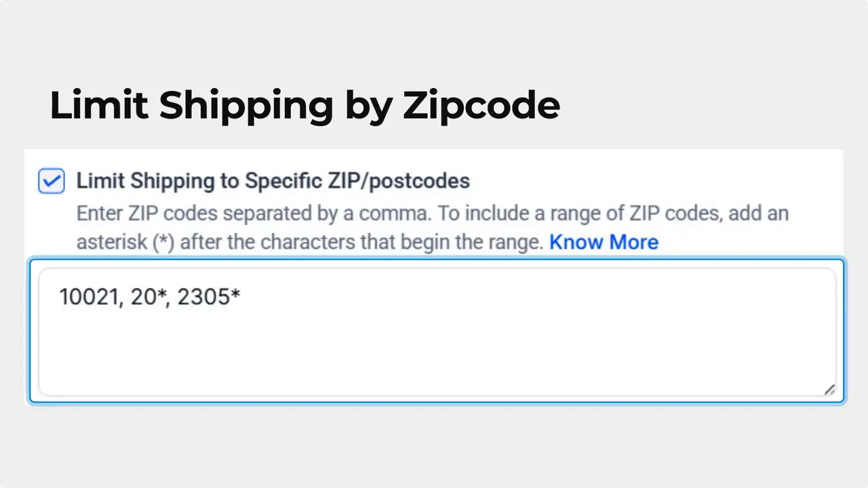Viewport: 868px width, 488px height.
Task: Uncheck Limit Shipping to Specific ZIP/postcodes
Action: click(51, 180)
